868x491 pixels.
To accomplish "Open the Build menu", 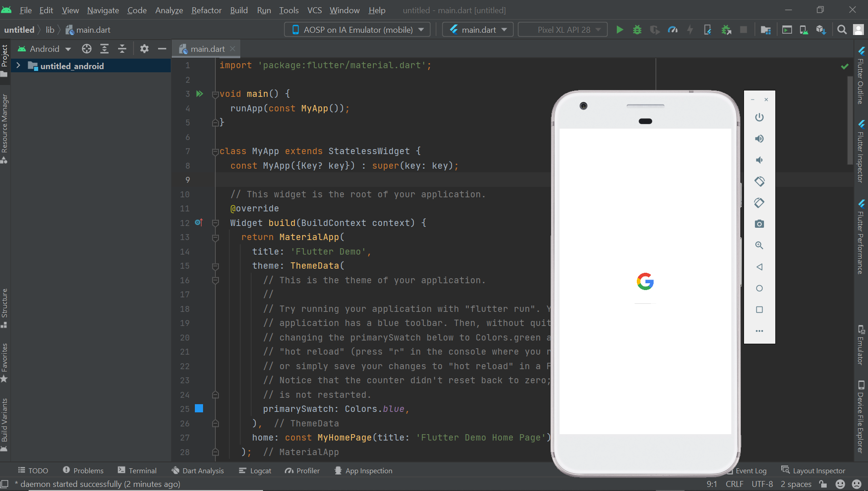I will (x=239, y=10).
